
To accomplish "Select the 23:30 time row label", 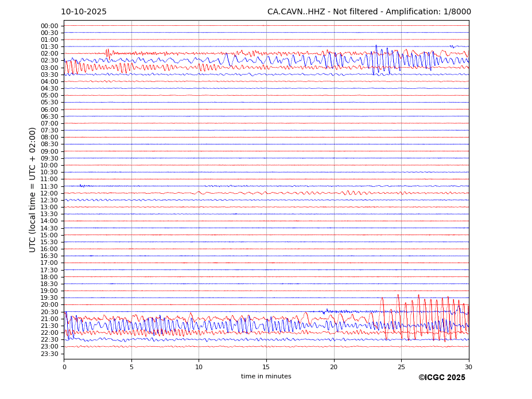I will pos(49,354).
